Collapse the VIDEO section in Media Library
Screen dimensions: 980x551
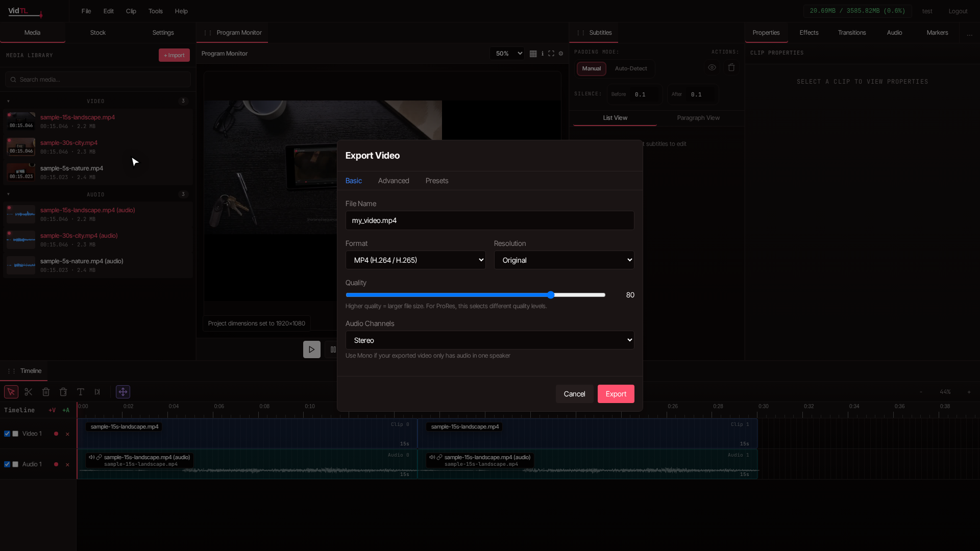coord(8,101)
